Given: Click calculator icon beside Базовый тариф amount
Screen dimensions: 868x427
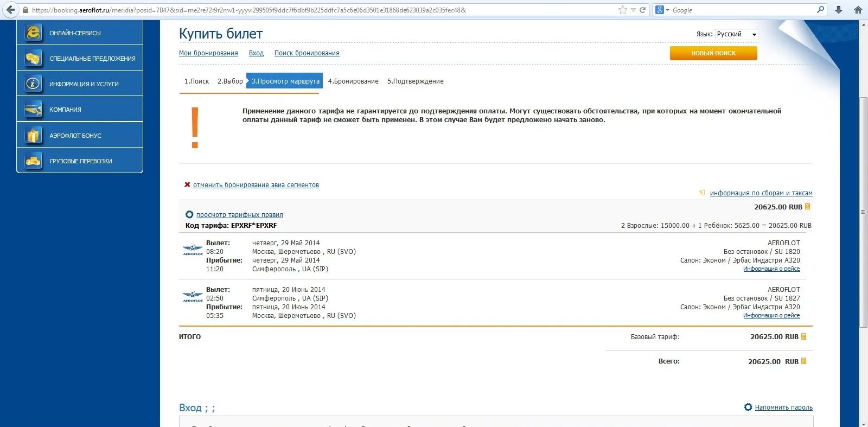Looking at the screenshot, I should pos(804,336).
